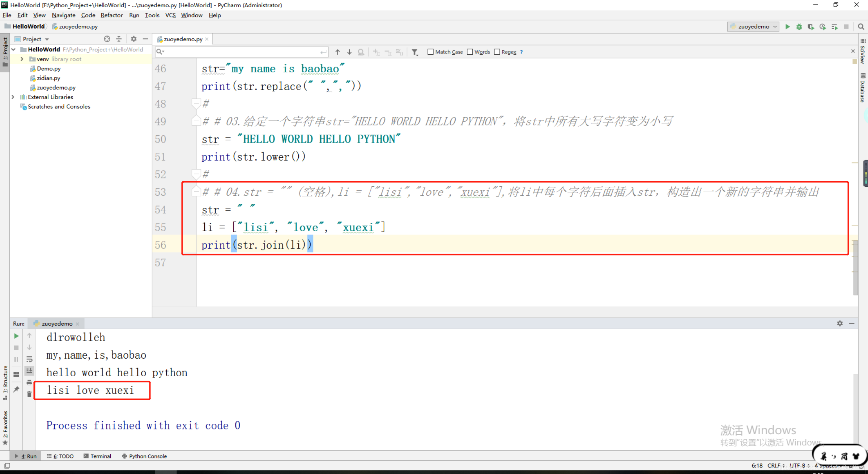Expand External Libraries node
The height and width of the screenshot is (474, 868).
click(13, 97)
